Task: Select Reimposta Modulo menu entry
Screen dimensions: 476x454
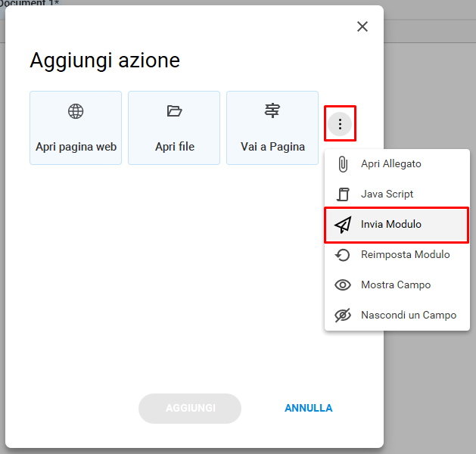Action: click(397, 254)
